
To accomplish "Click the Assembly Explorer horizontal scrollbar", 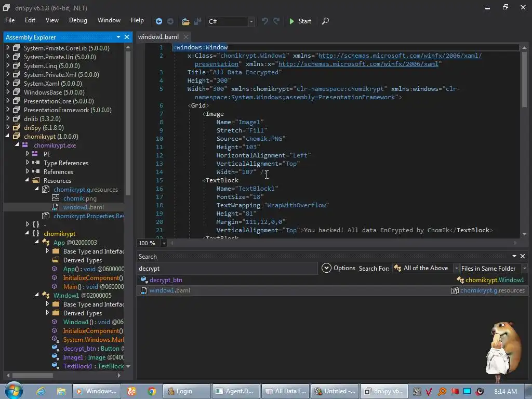I will [x=33, y=375].
